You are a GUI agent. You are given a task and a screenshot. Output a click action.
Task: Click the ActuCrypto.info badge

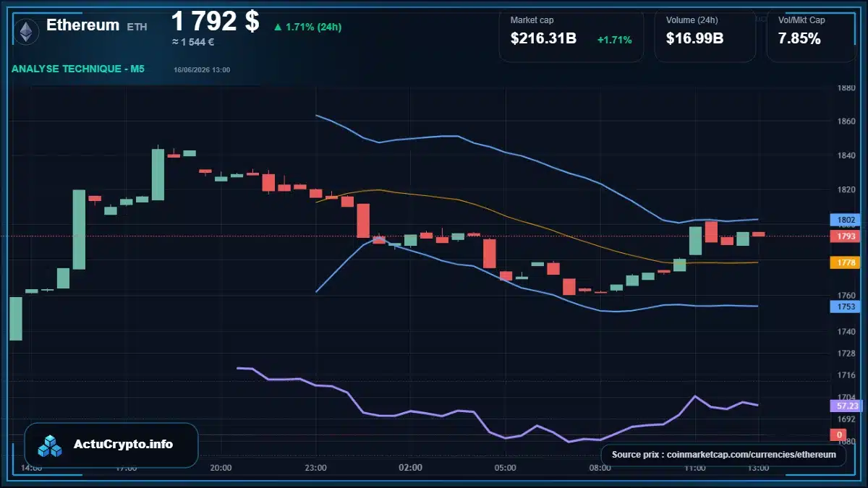coord(111,445)
